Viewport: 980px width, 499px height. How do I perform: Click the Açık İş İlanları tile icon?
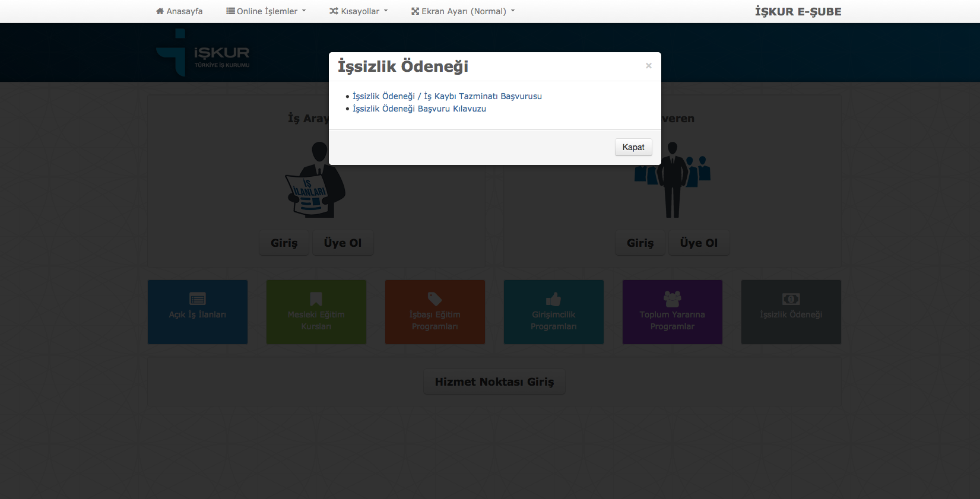pos(197,298)
